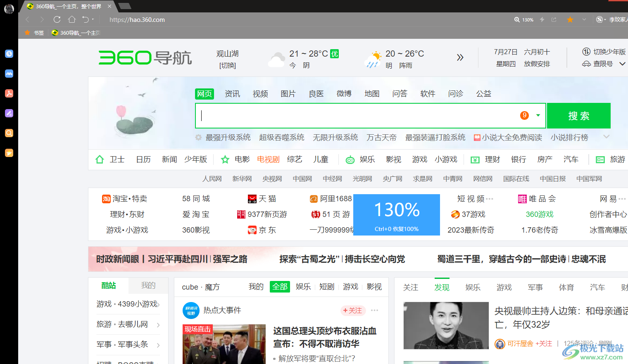628x364 pixels.
Task: Click the 360导航 logo
Action: click(145, 58)
